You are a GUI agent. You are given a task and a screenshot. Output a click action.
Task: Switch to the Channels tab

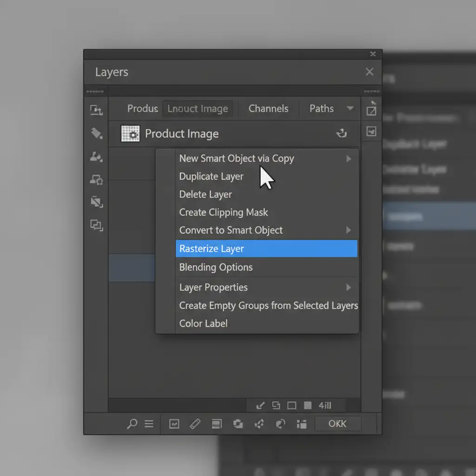pos(268,109)
